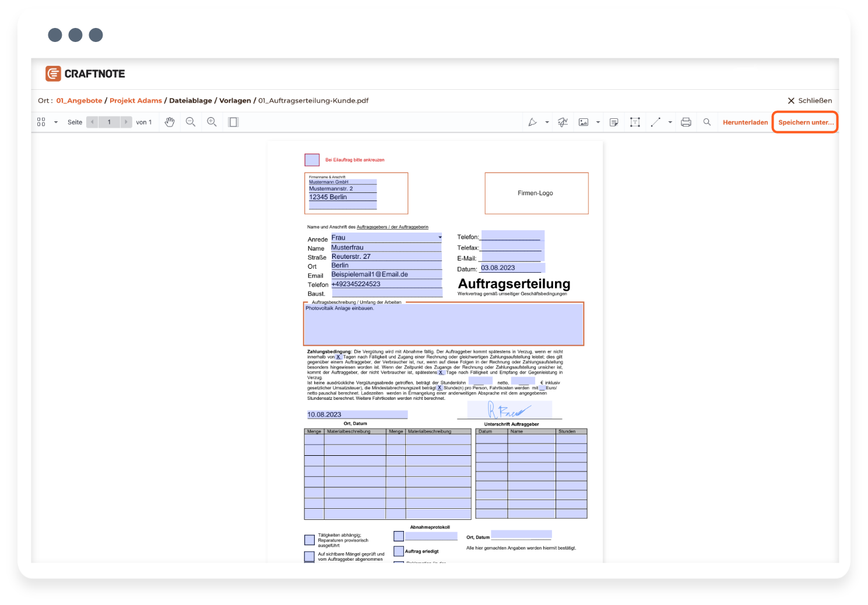Expand the thumbnail grid view dropdown arrow
The width and height of the screenshot is (868, 605).
pyautogui.click(x=56, y=122)
